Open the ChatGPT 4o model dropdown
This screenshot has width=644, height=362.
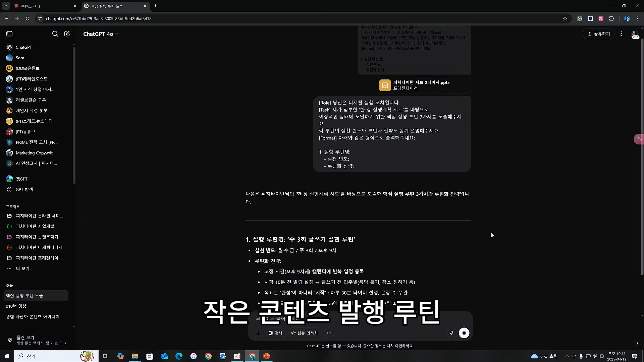point(101,34)
